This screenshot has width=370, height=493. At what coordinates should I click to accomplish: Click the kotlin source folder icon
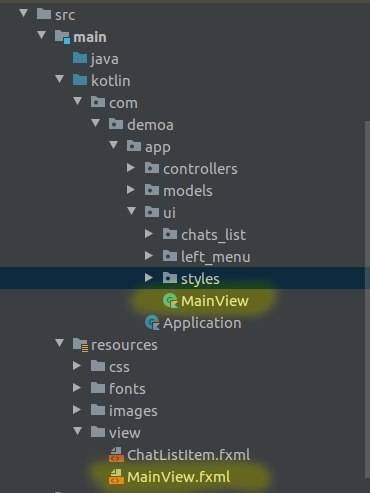pyautogui.click(x=80, y=80)
